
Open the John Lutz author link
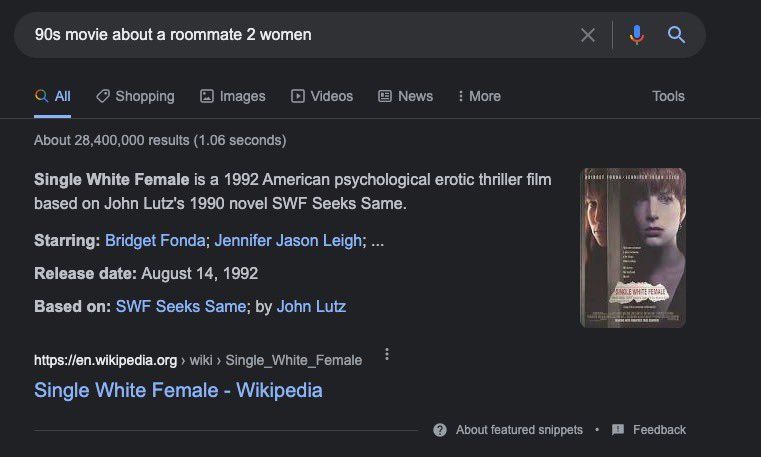point(311,306)
